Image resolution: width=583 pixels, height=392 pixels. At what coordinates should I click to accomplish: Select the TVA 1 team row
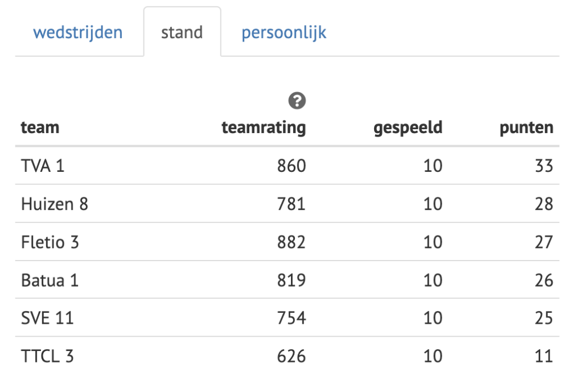point(43,166)
